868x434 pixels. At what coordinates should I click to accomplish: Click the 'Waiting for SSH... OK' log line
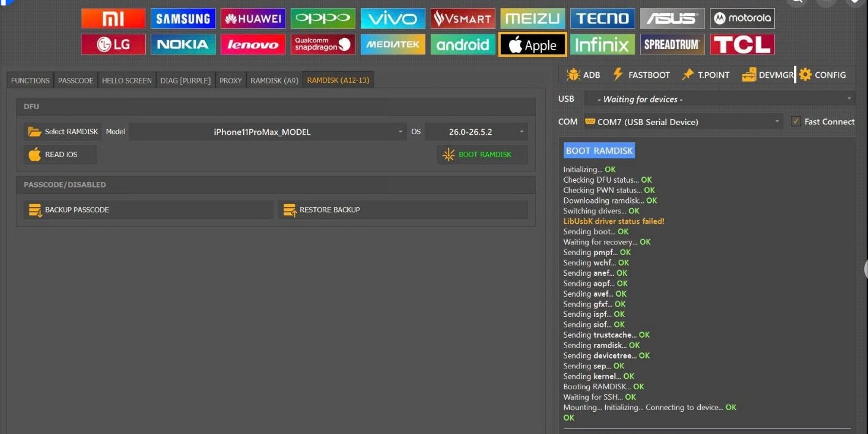600,397
